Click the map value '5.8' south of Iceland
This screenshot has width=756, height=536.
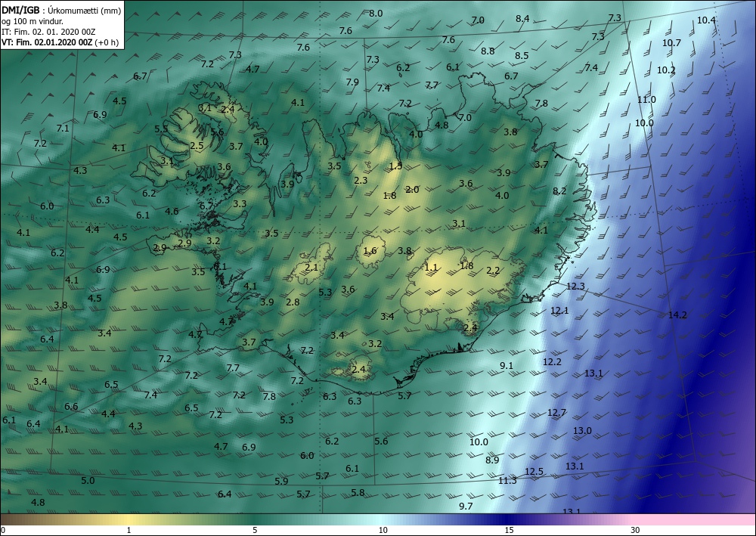[358, 492]
